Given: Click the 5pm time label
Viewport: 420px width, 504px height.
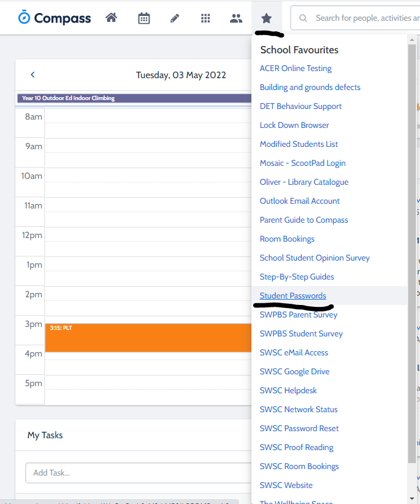Looking at the screenshot, I should point(34,383).
